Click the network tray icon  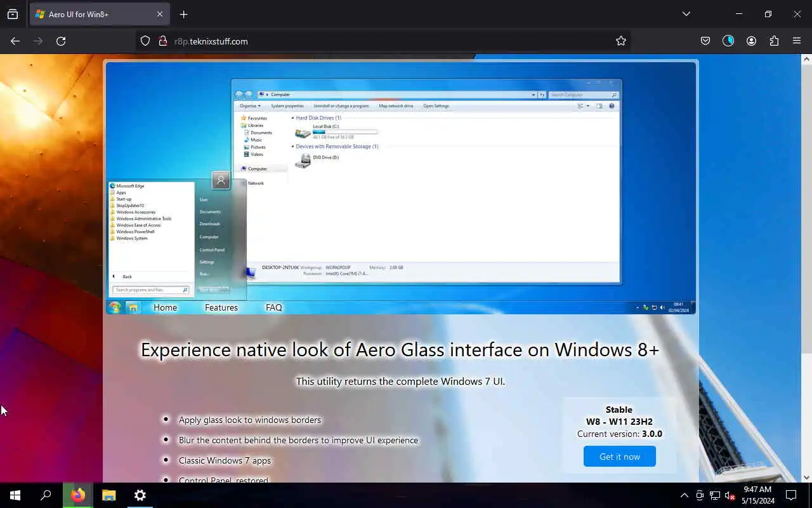(x=715, y=495)
